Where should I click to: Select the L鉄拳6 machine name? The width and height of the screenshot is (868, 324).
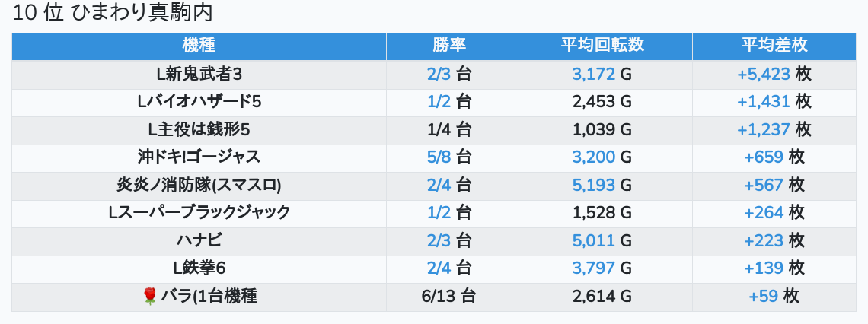pos(199,268)
